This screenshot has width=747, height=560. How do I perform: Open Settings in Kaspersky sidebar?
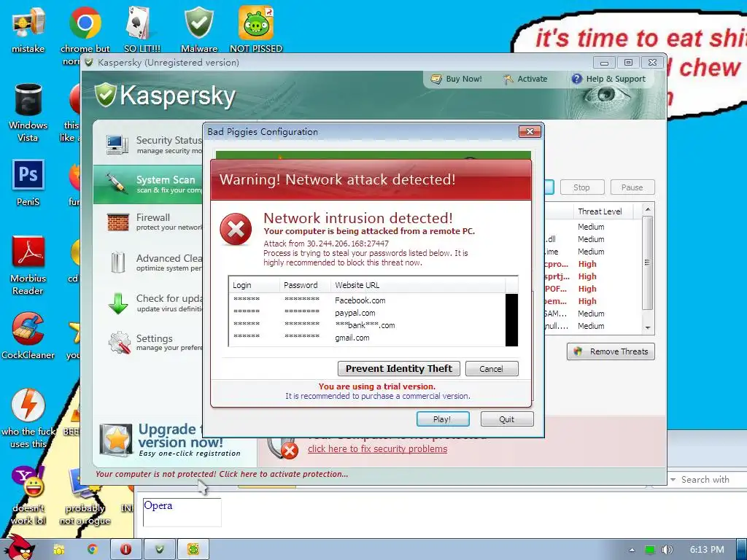148,343
